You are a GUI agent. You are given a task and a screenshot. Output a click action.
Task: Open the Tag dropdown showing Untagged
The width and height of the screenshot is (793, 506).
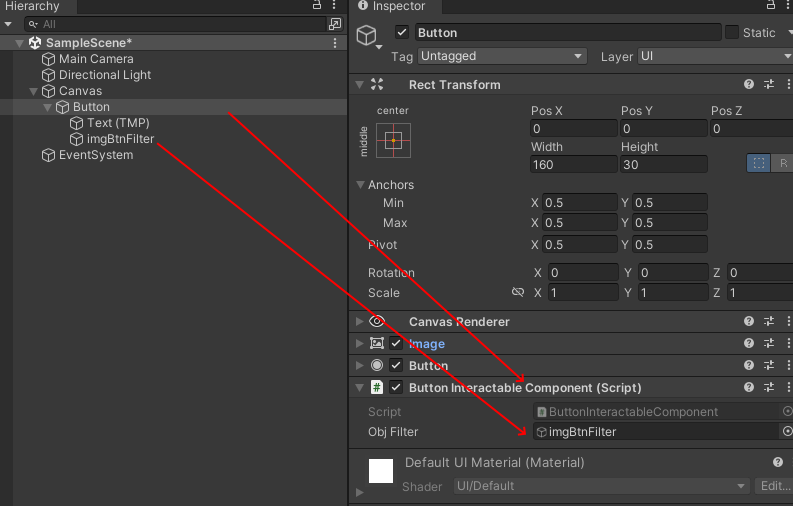click(x=502, y=56)
